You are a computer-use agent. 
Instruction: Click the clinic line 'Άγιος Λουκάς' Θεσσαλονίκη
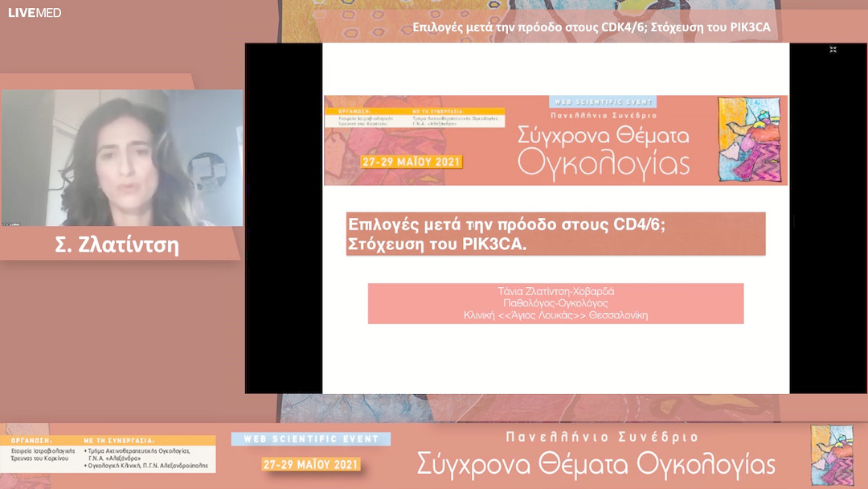coord(556,315)
